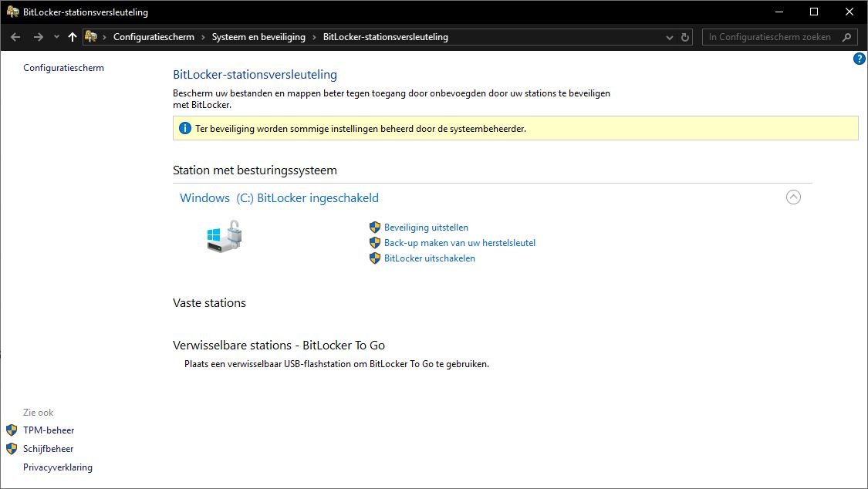Maximize the BitLocker window

coord(814,12)
